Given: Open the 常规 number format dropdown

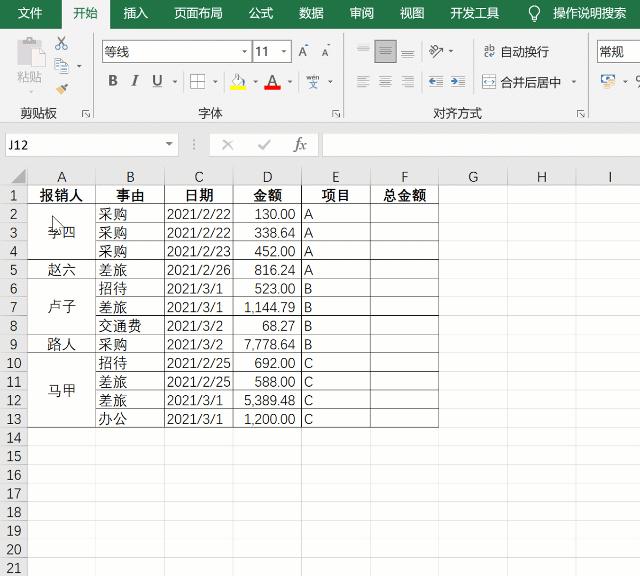Looking at the screenshot, I should click(618, 51).
